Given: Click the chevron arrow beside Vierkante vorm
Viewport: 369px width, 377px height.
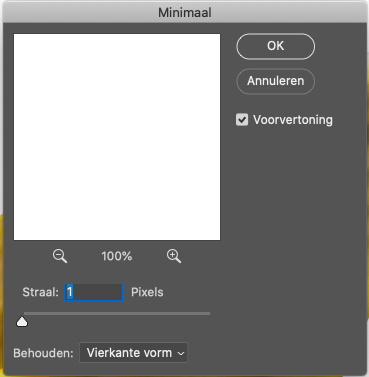Looking at the screenshot, I should [x=181, y=353].
